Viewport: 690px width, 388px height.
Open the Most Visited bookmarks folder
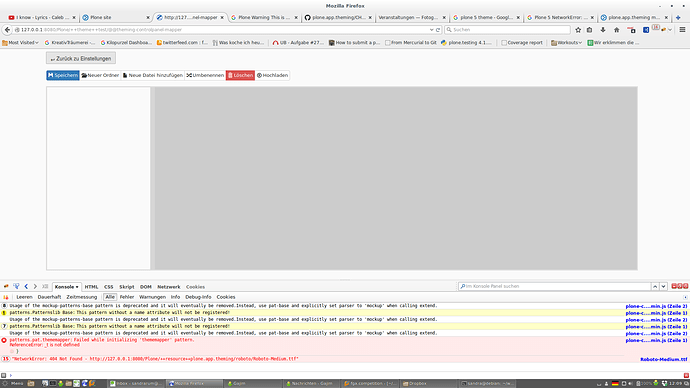pos(20,43)
